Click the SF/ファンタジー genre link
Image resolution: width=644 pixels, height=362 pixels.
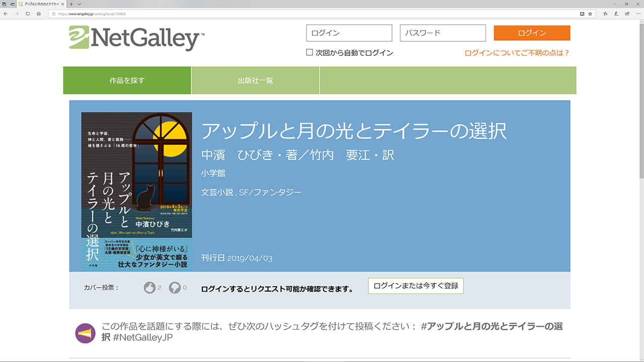coord(270,192)
